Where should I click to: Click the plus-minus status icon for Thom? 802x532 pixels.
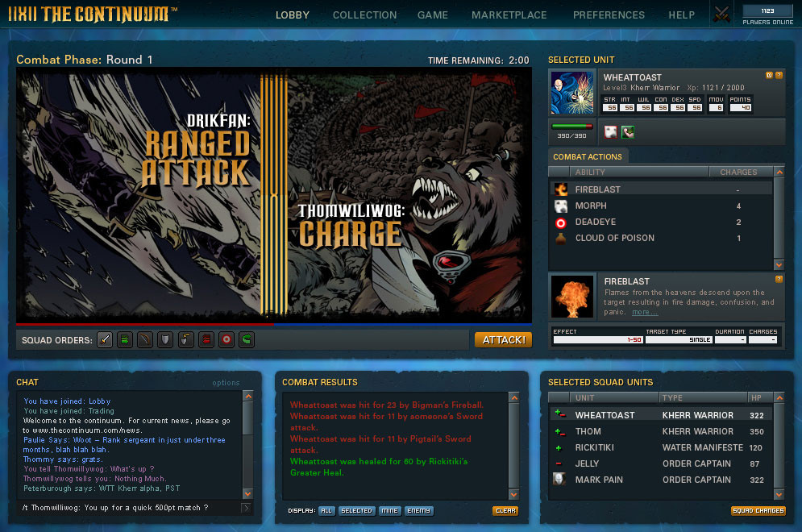(x=560, y=432)
